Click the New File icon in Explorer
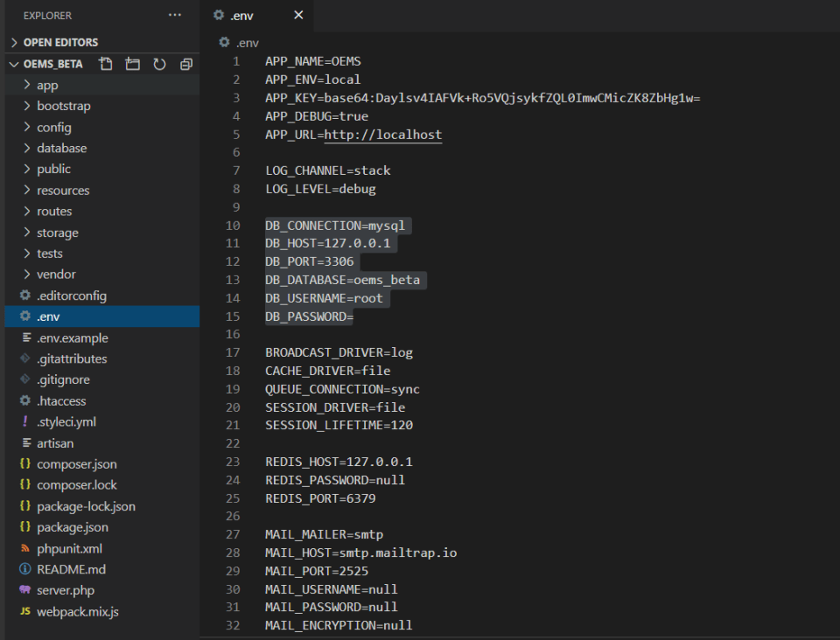Image resolution: width=840 pixels, height=640 pixels. 104,63
